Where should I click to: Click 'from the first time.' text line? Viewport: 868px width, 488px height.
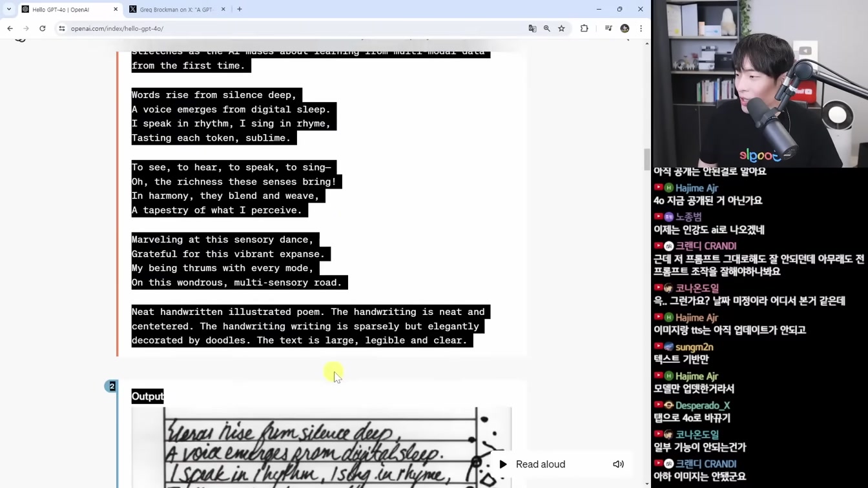click(x=188, y=65)
